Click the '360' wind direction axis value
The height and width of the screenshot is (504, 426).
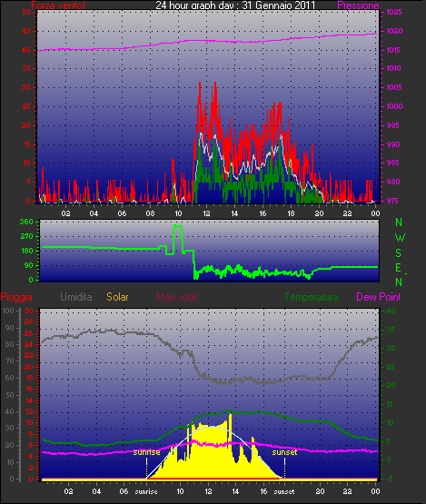(x=26, y=222)
